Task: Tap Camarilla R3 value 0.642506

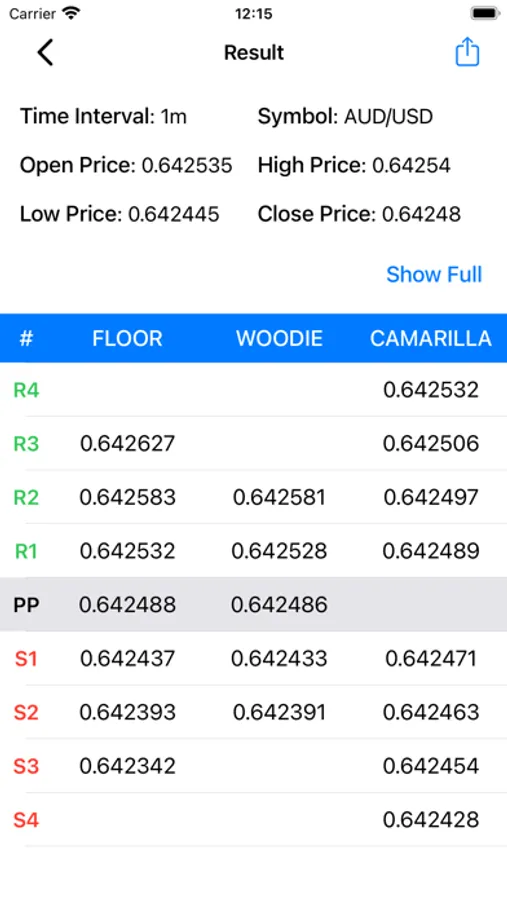Action: pos(431,444)
